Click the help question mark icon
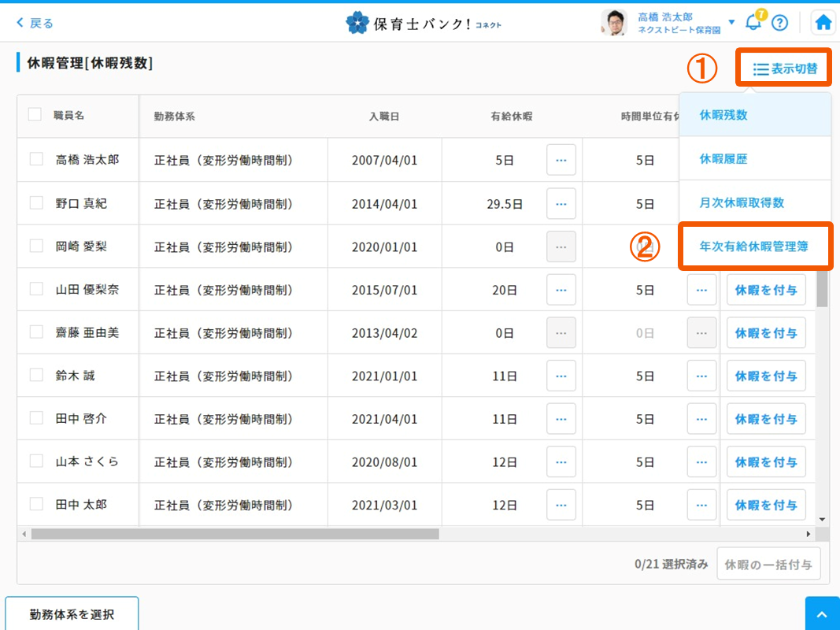This screenshot has width=840, height=630. coord(779,23)
